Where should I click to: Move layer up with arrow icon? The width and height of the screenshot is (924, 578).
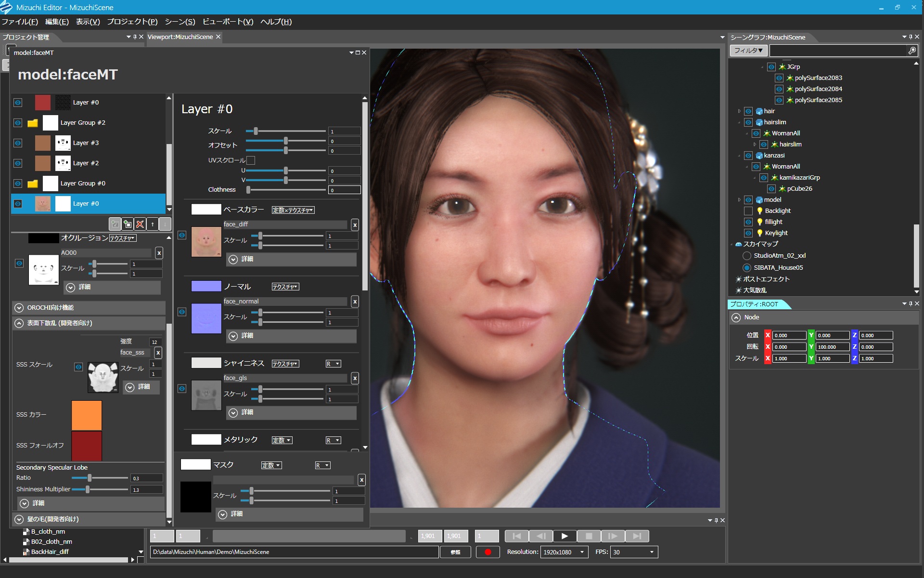click(153, 224)
